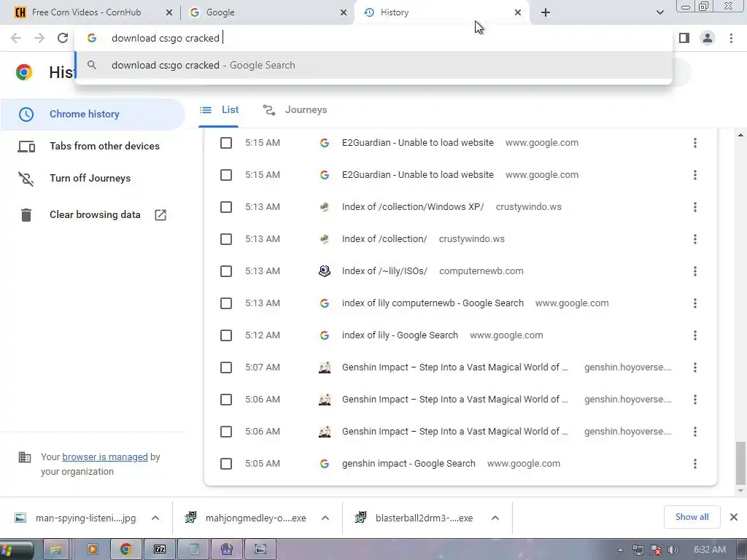Open Chrome history in sidebar

[x=93, y=114]
